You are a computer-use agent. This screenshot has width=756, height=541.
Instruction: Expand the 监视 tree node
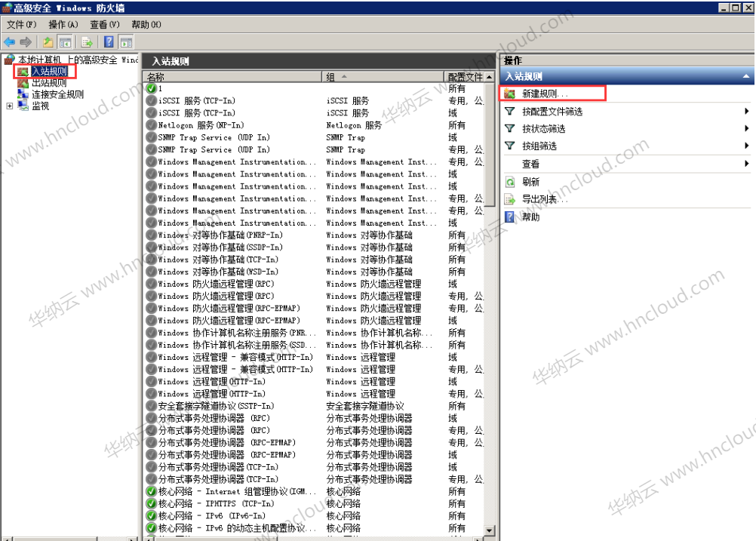pos(10,106)
